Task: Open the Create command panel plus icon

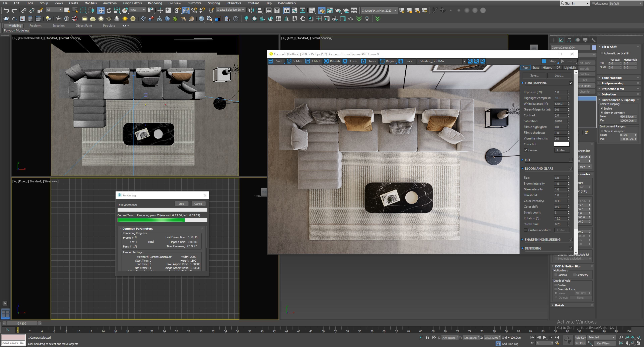Action: 553,40
